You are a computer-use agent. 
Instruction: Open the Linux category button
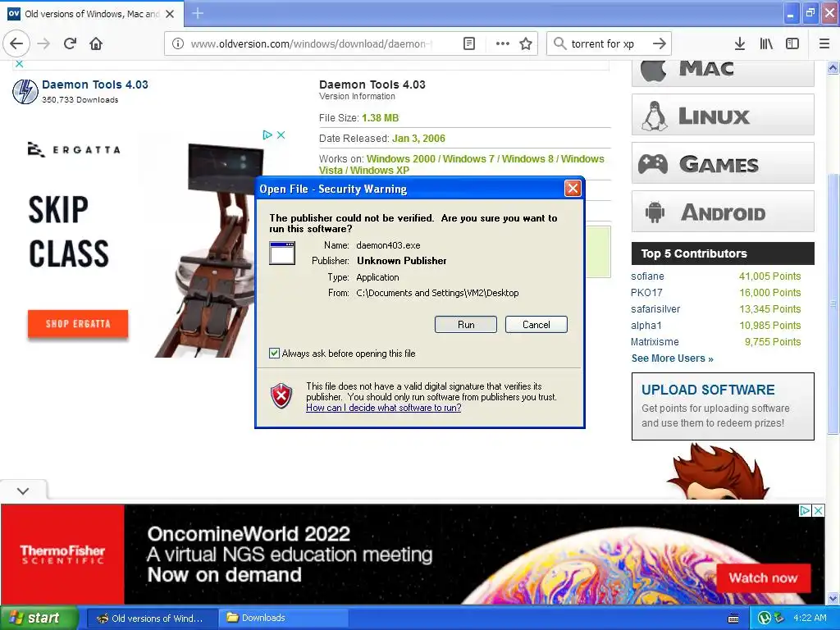pos(723,115)
